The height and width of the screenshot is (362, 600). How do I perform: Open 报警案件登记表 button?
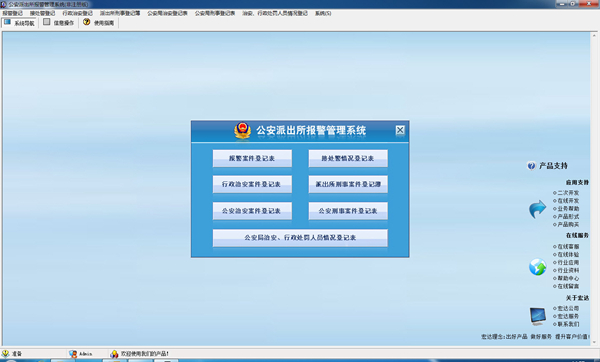tap(252, 158)
